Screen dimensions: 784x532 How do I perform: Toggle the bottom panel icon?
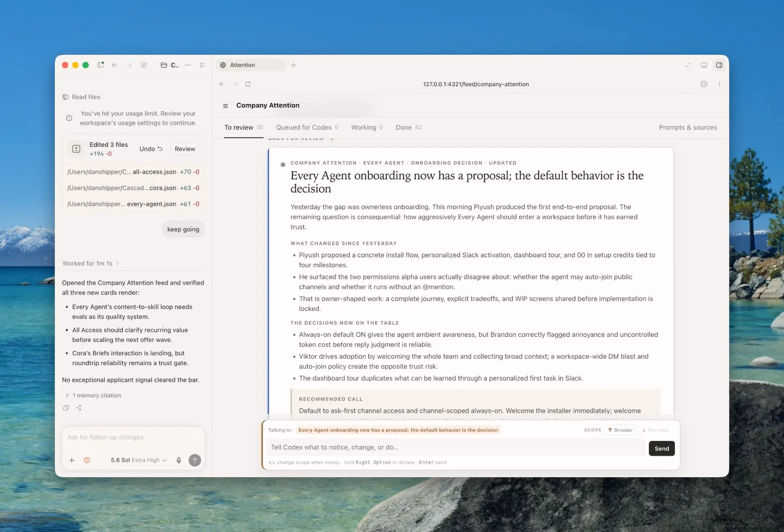click(704, 65)
